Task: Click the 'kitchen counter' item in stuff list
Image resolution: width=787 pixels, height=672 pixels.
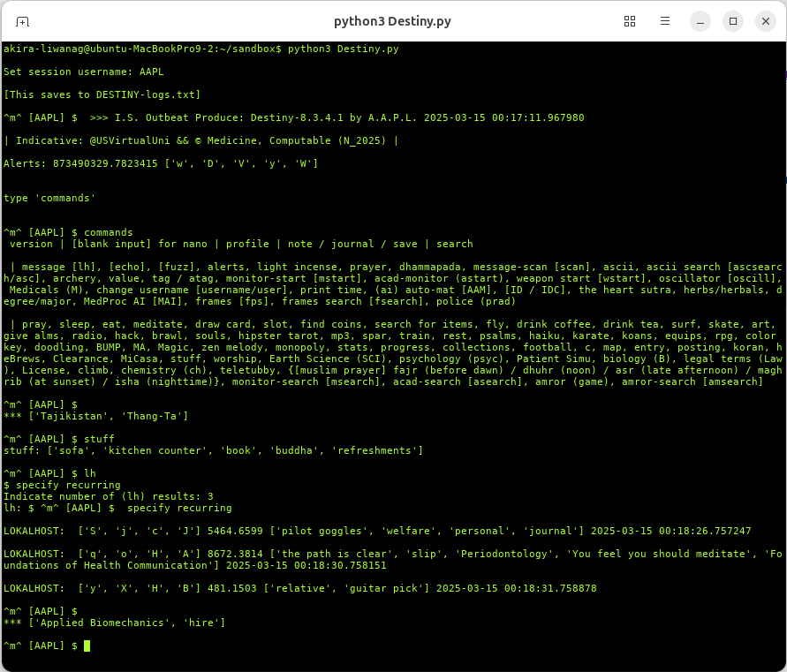Action: click(155, 450)
